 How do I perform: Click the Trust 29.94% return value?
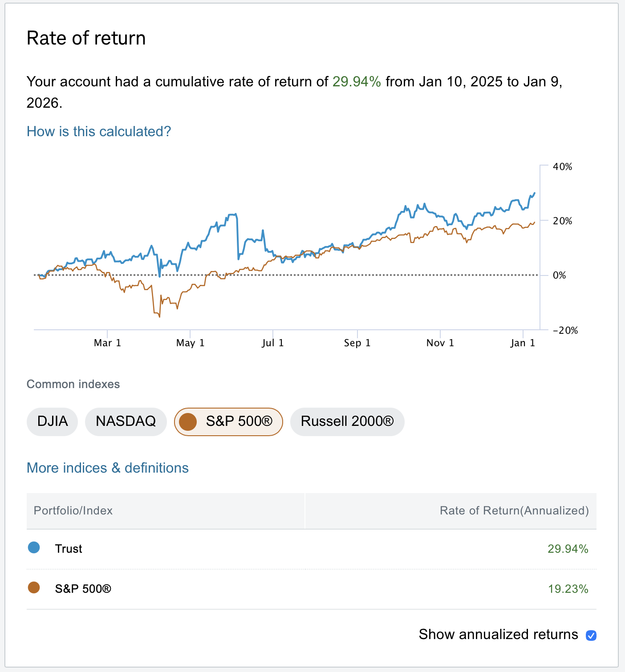568,549
